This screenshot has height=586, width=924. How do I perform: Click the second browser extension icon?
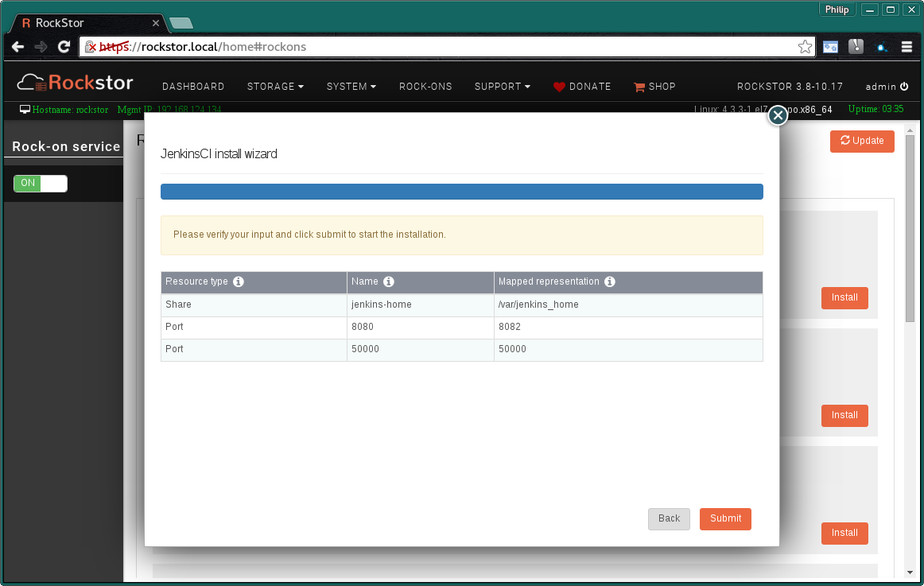click(x=856, y=47)
